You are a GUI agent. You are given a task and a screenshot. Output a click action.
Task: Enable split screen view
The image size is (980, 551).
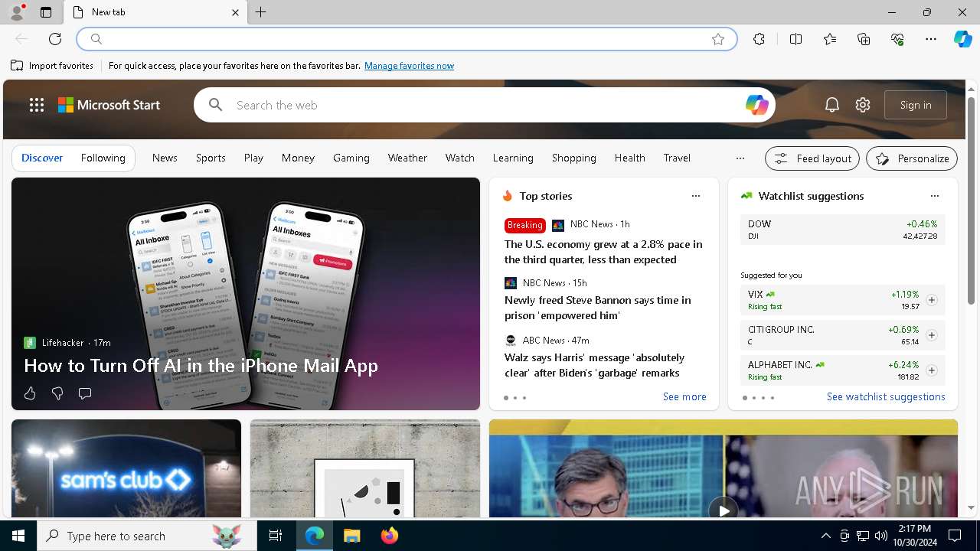[795, 39]
